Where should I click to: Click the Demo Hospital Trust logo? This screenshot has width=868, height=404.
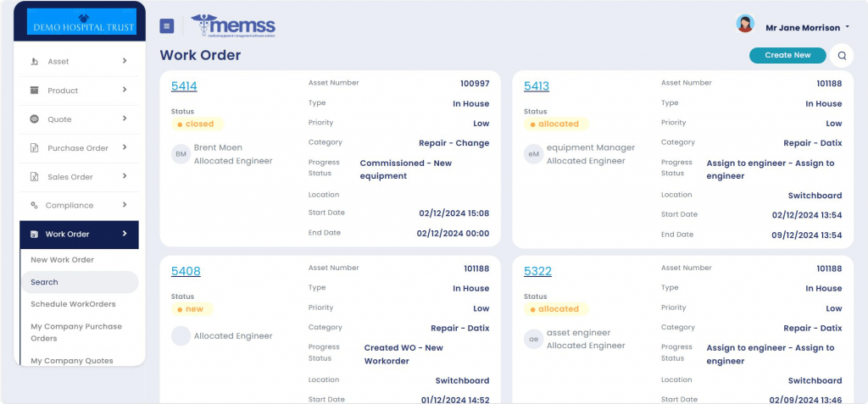(81, 22)
